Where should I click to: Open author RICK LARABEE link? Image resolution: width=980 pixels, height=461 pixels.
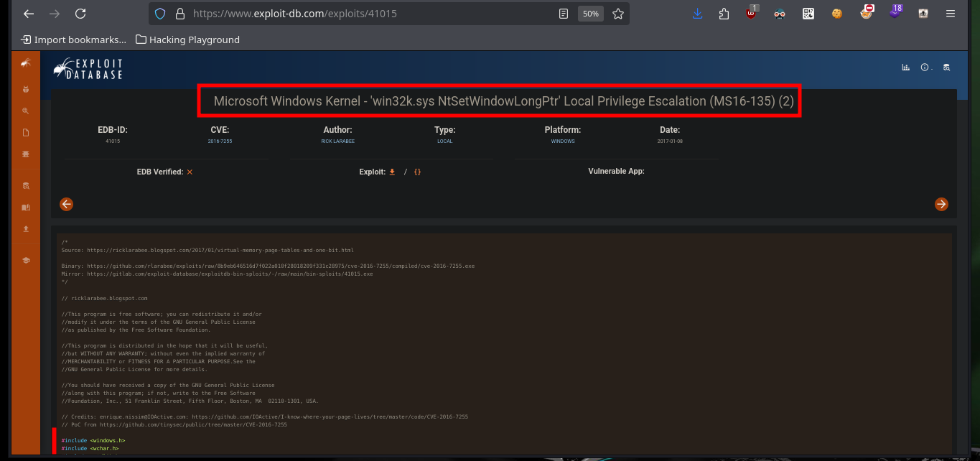click(x=337, y=141)
